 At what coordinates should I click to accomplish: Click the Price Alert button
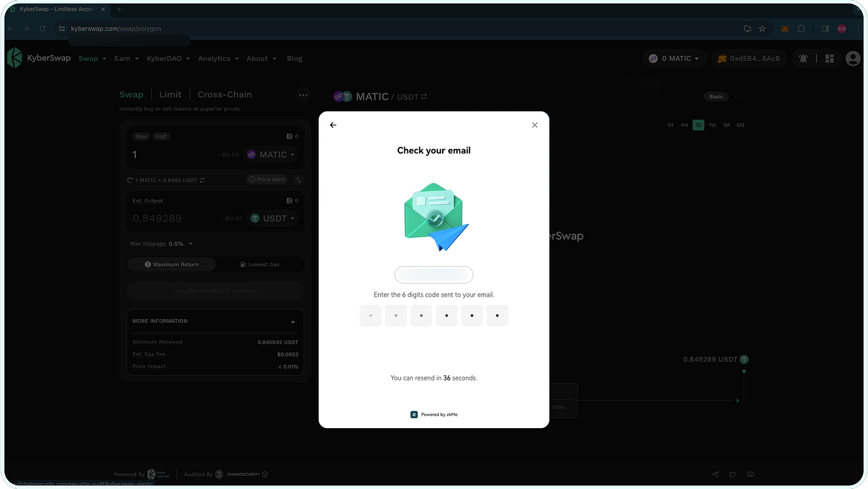(x=267, y=179)
